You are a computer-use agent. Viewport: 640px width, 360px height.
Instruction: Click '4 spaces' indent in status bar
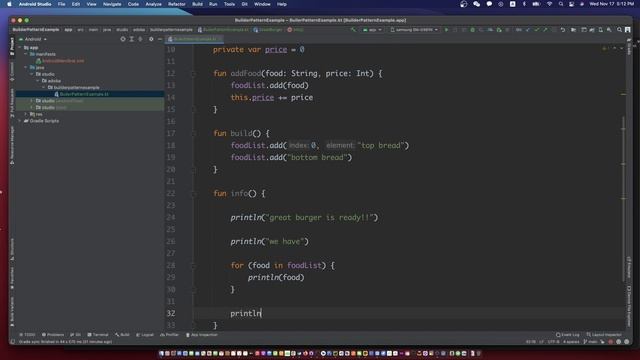[571, 342]
